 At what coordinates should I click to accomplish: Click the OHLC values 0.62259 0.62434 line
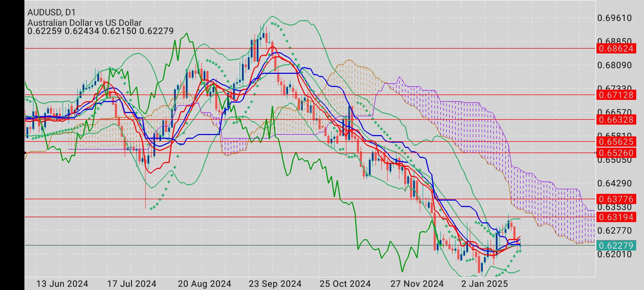click(100, 31)
